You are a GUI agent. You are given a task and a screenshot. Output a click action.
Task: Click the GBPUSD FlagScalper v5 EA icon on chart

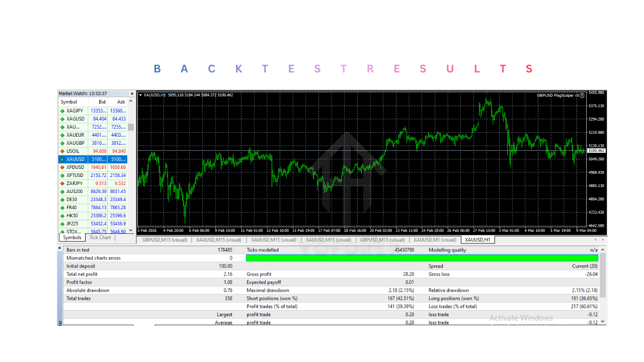point(582,95)
